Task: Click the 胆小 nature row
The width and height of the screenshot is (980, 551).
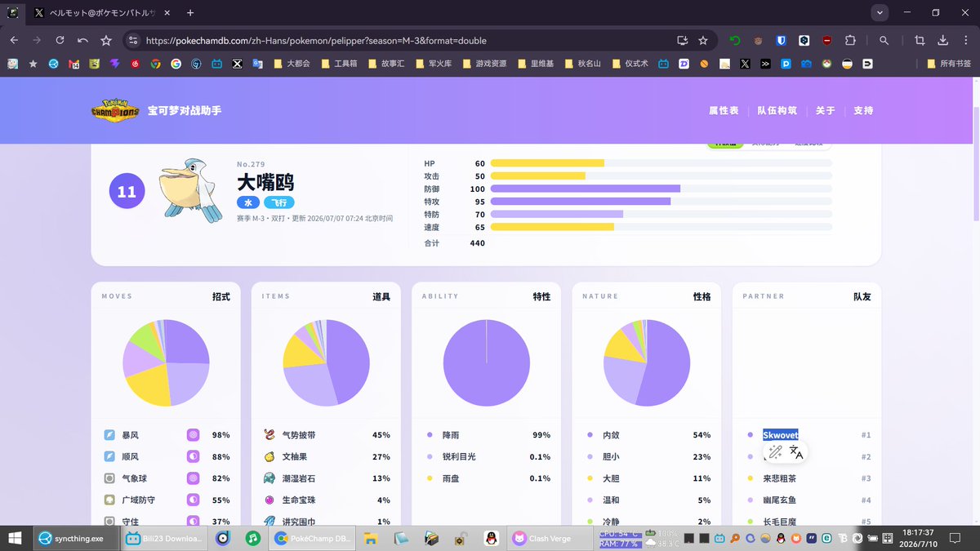Action: coord(647,456)
